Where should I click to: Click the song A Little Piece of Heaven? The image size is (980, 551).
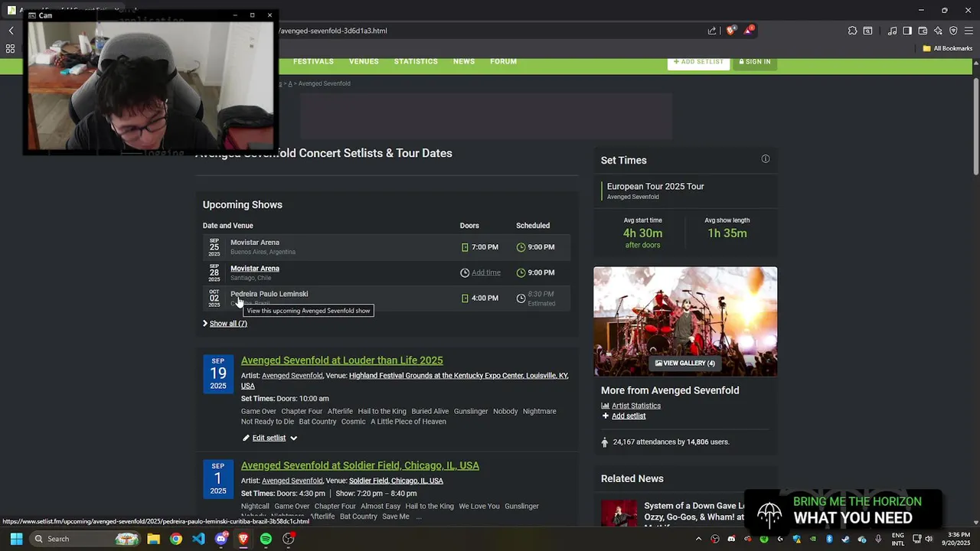pyautogui.click(x=408, y=422)
